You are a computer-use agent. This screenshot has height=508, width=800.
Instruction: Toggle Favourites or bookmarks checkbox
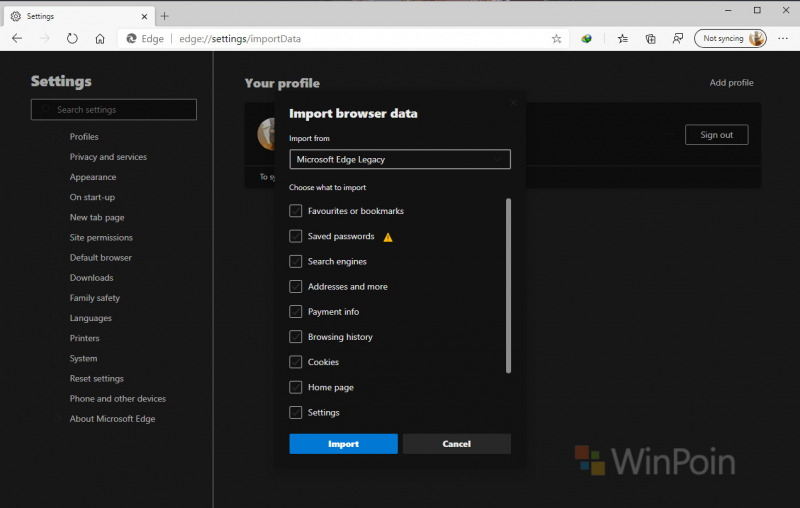tap(295, 211)
